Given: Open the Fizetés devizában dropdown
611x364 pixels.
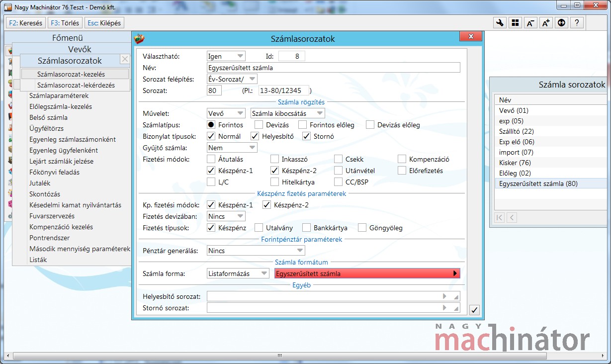Looking at the screenshot, I should [x=226, y=216].
